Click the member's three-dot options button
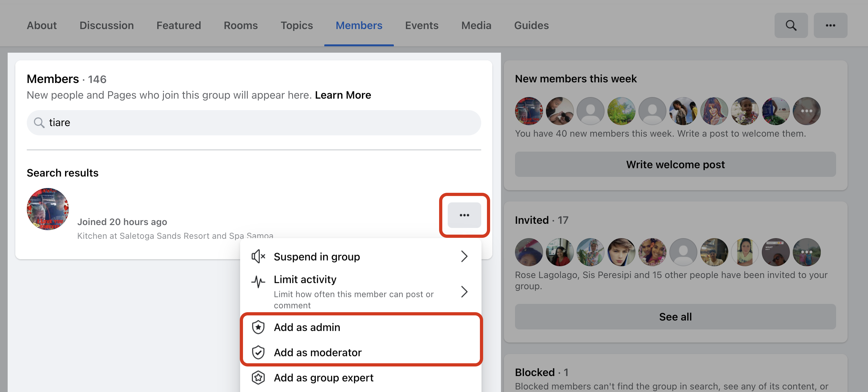This screenshot has height=392, width=868. [x=464, y=215]
